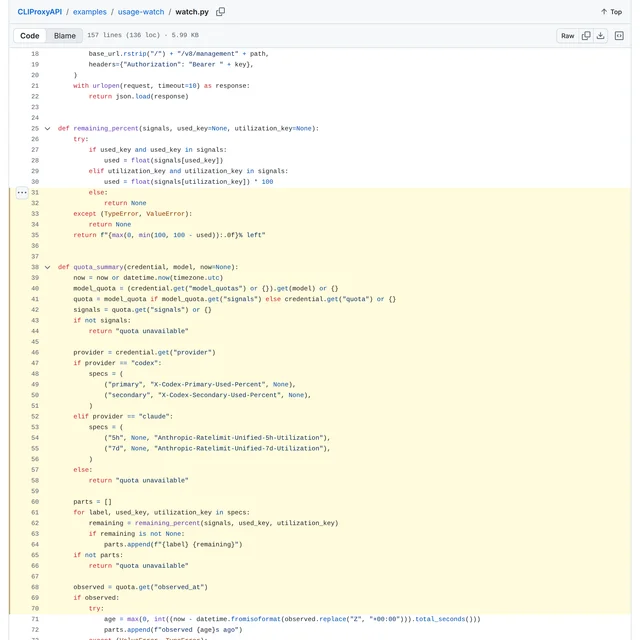
Task: Open the CLIProxyAPI repository root
Action: [40, 12]
